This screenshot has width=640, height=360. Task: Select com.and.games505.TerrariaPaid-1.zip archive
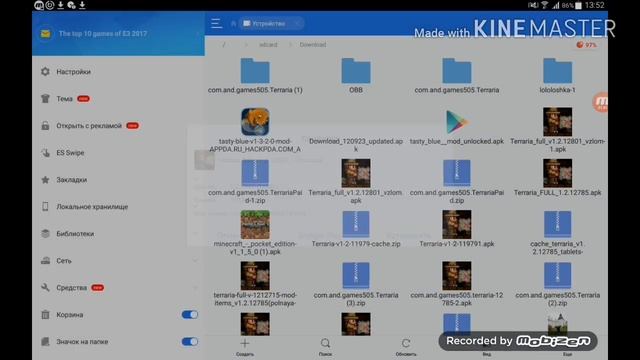[x=255, y=173]
